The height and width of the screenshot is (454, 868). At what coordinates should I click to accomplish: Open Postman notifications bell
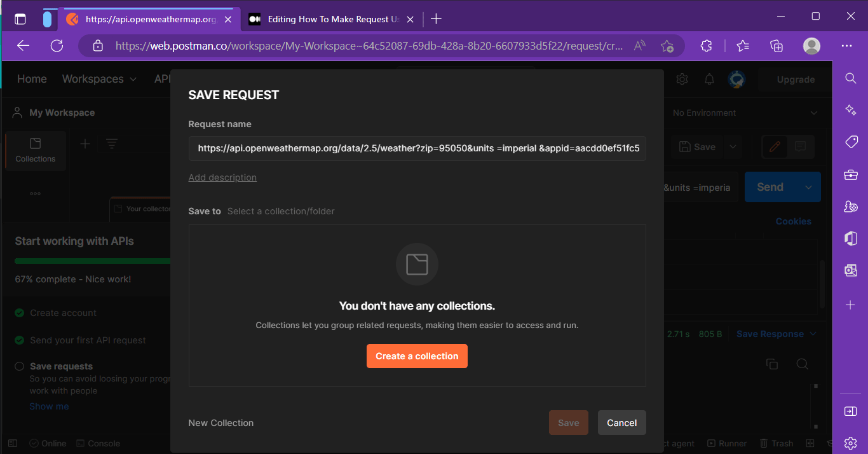click(x=710, y=79)
